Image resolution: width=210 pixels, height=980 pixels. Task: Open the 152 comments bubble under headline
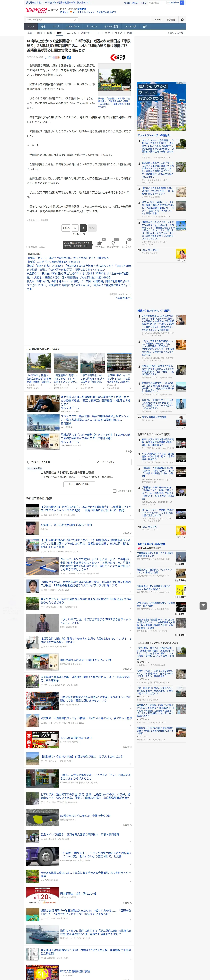tap(48, 57)
